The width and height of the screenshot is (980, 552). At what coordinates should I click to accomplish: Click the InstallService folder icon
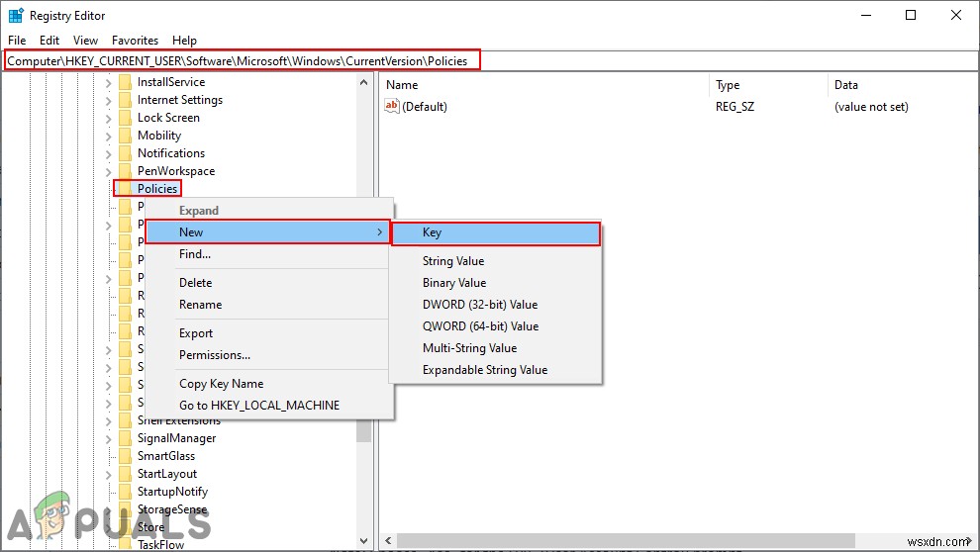125,82
